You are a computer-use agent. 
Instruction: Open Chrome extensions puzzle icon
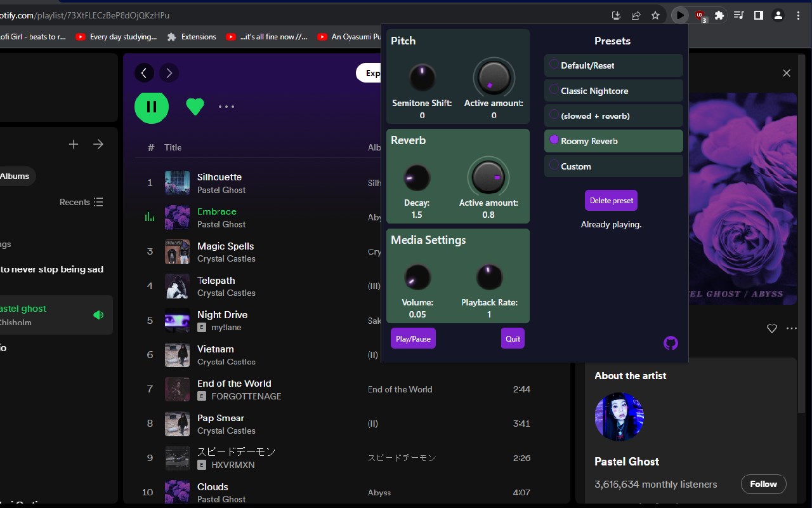coord(719,15)
